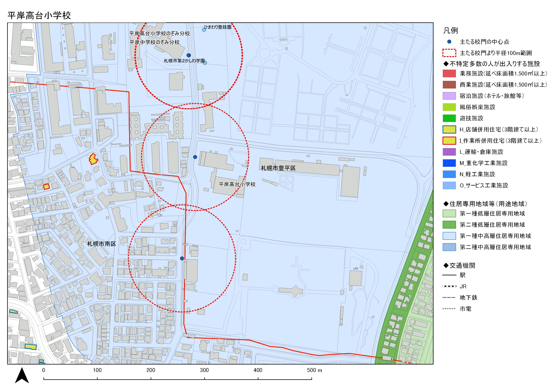Image resolution: width=555 pixels, height=392 pixels.
Task: Click the 遊技施設 green legend swatch
Action: point(449,118)
